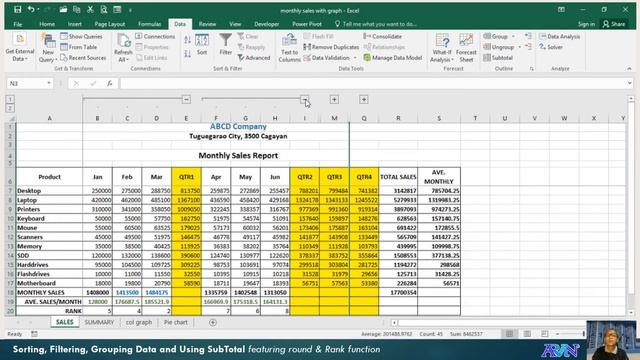Open the Name Box dropdown
640x360 pixels.
(x=49, y=83)
